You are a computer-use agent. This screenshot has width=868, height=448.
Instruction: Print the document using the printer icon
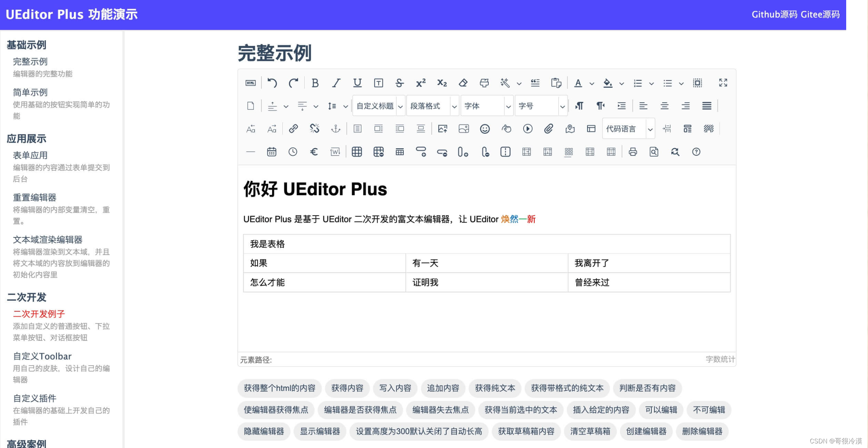click(633, 152)
